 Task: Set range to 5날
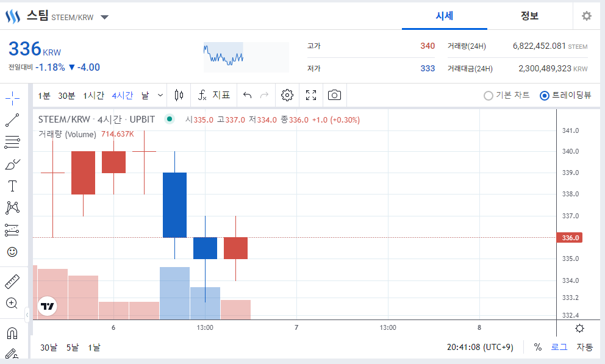coord(72,348)
